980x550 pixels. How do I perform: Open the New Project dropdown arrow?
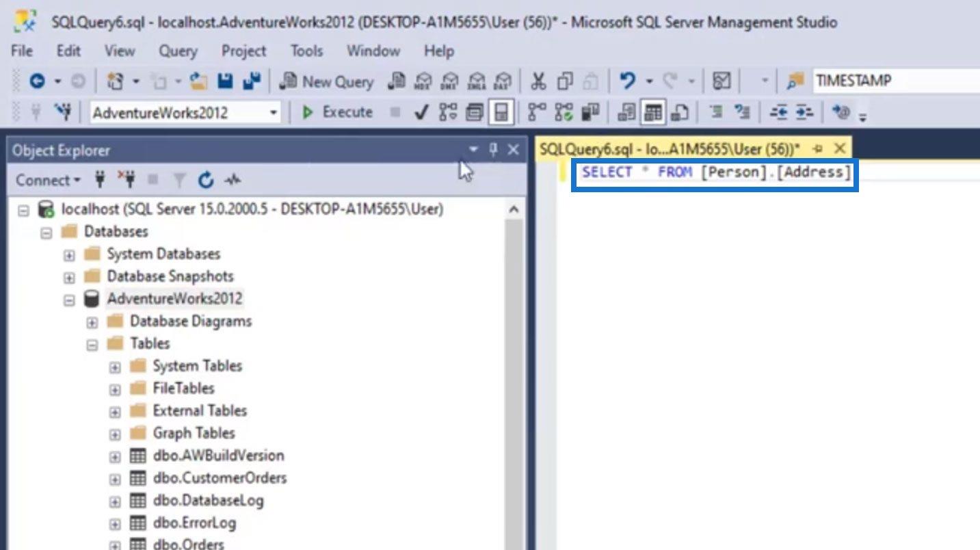(136, 81)
